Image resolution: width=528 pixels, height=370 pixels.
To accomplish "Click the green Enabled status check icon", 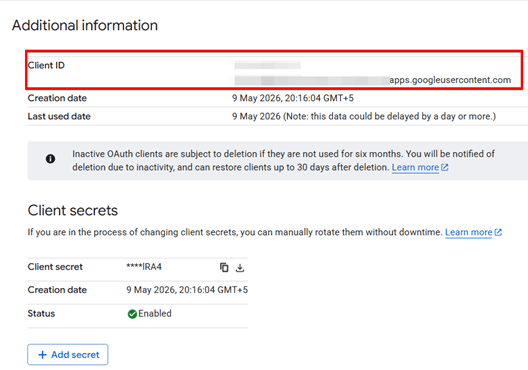I will click(132, 314).
